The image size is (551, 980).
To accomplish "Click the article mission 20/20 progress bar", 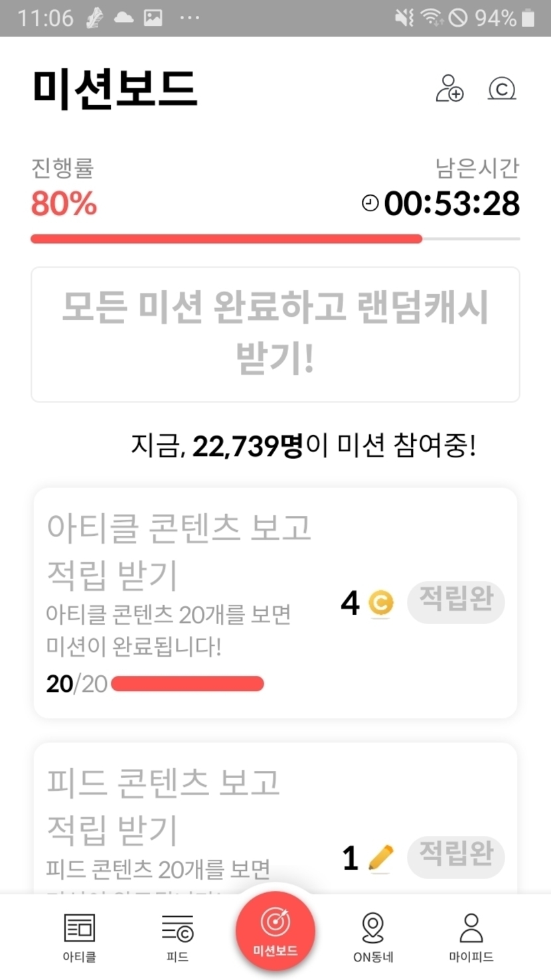I will pyautogui.click(x=187, y=684).
